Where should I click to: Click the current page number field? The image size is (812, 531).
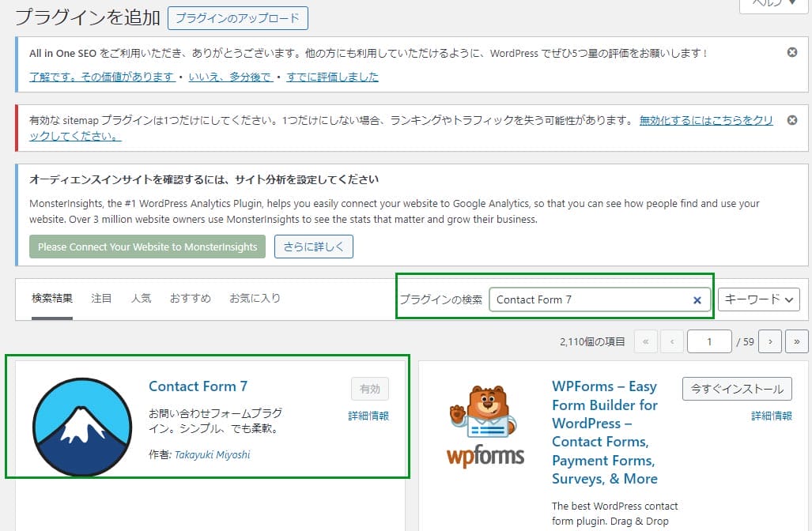click(709, 341)
